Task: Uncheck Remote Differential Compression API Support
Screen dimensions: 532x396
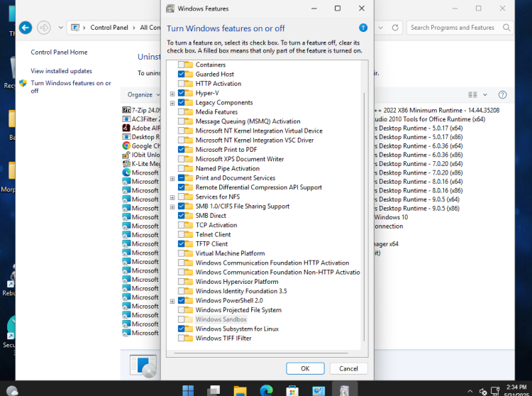Action: click(181, 187)
